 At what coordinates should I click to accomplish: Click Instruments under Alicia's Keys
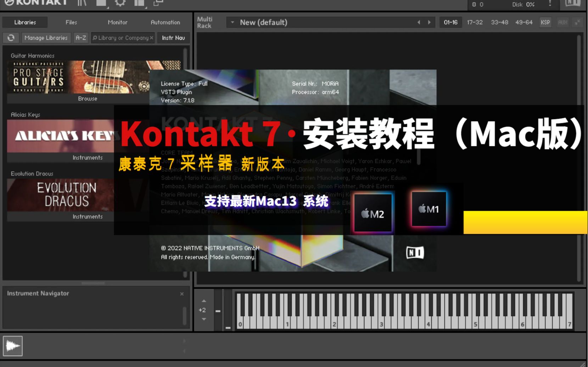click(88, 158)
